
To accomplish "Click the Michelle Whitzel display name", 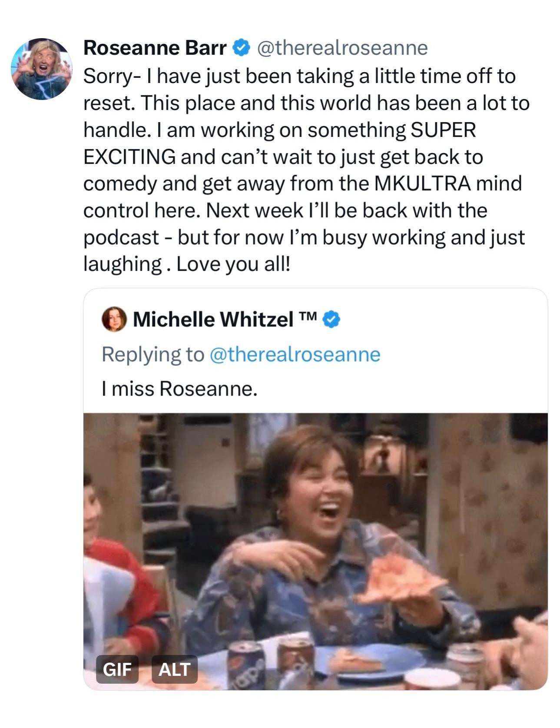I will point(213,320).
